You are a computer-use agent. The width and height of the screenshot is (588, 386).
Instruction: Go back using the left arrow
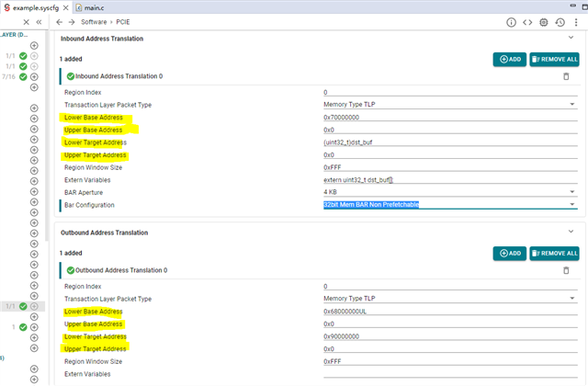coord(60,21)
